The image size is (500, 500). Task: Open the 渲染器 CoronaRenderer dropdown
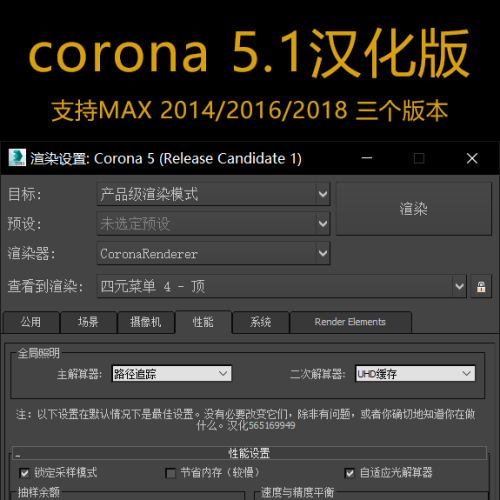pyautogui.click(x=213, y=253)
